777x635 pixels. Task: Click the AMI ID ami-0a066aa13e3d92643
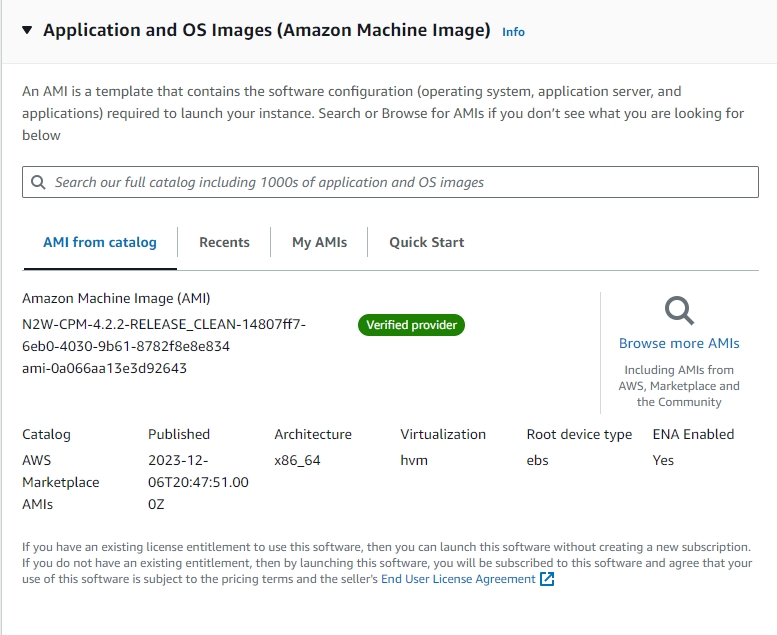[x=104, y=368]
